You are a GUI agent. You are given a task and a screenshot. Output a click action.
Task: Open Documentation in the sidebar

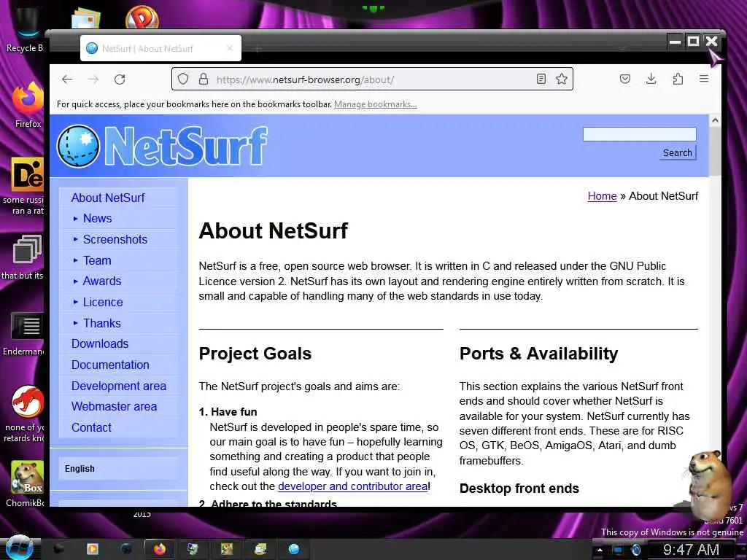(110, 365)
